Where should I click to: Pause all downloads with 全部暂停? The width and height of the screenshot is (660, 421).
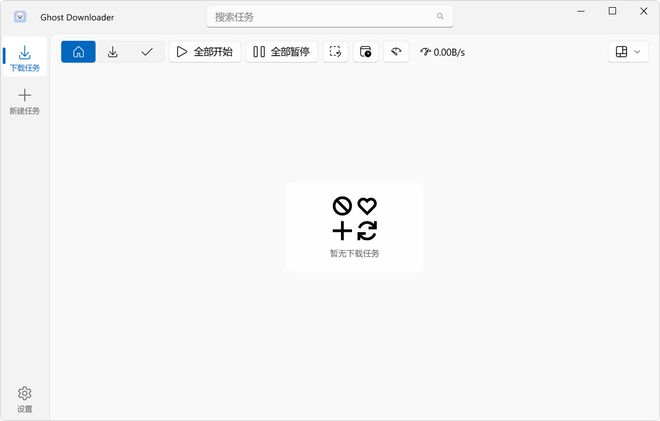click(x=282, y=52)
